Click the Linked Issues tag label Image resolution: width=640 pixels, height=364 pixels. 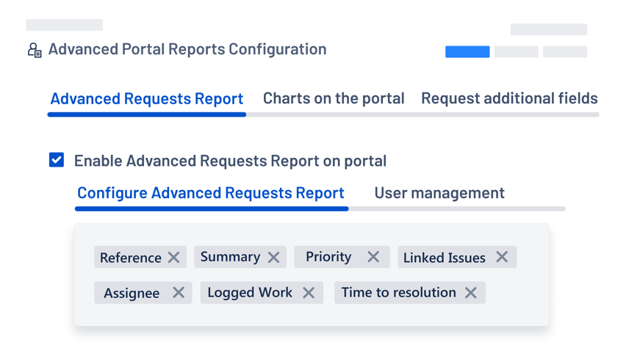444,258
